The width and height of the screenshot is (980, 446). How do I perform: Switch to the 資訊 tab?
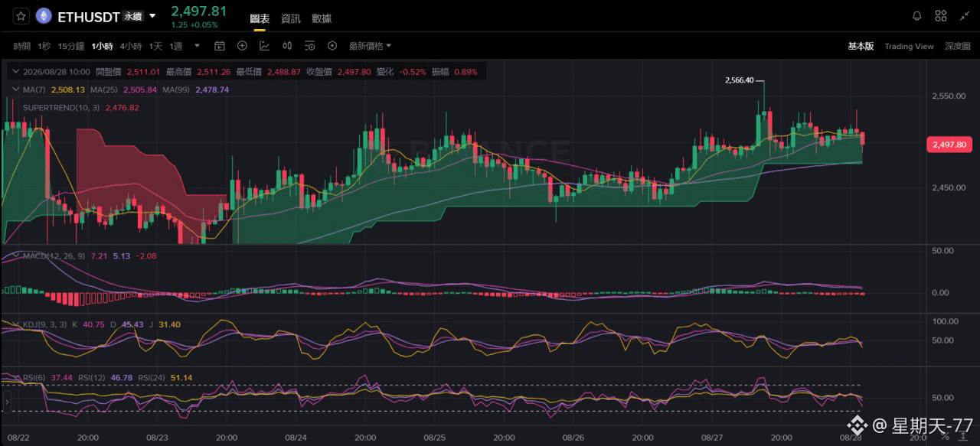290,18
